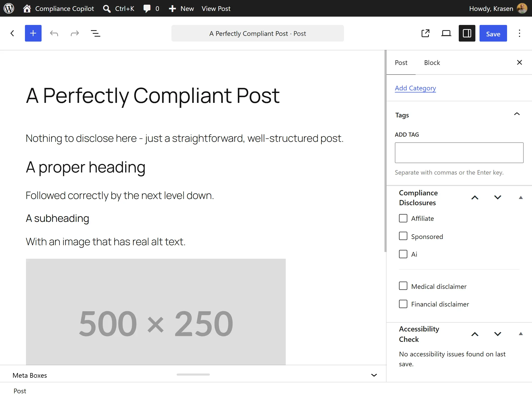The height and width of the screenshot is (399, 532).
Task: Redo the last undone change
Action: click(x=75, y=33)
